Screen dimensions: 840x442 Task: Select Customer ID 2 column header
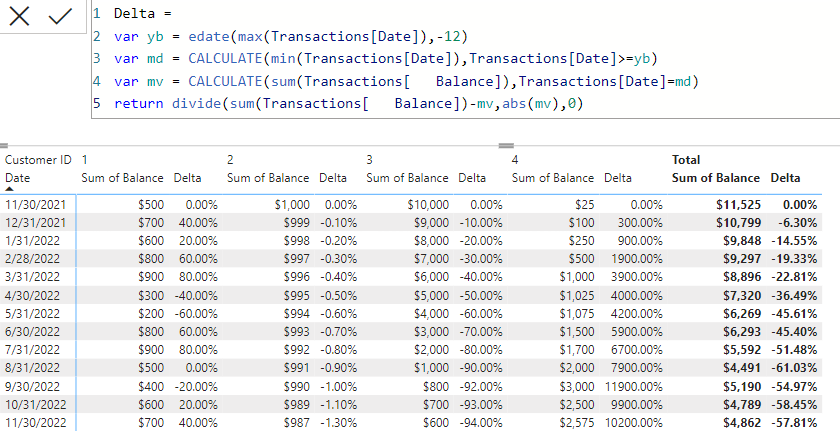click(230, 160)
